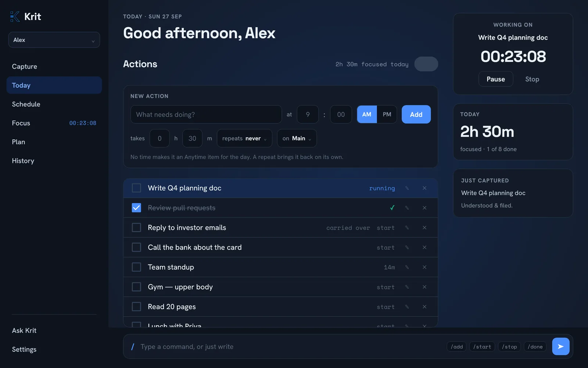The height and width of the screenshot is (368, 588).
Task: Edit the Reply to investor emails action
Action: pos(407,227)
